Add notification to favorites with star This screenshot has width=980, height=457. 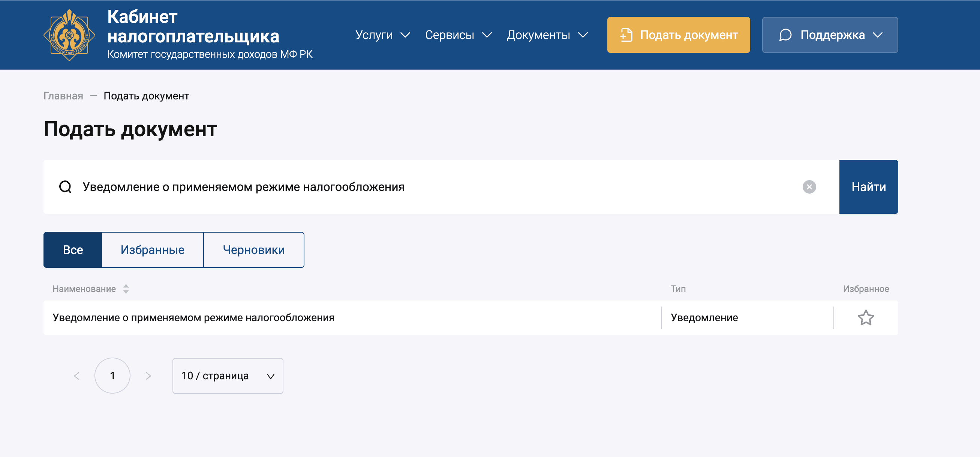click(x=866, y=318)
